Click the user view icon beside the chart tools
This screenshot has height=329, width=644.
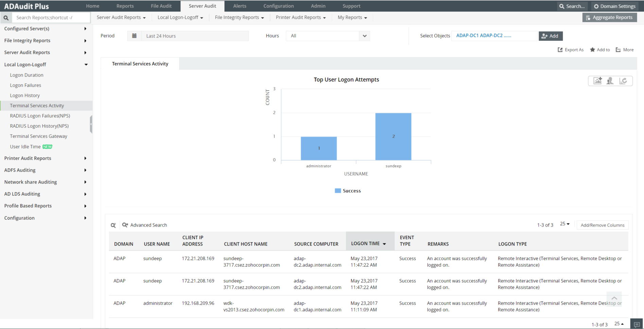610,81
